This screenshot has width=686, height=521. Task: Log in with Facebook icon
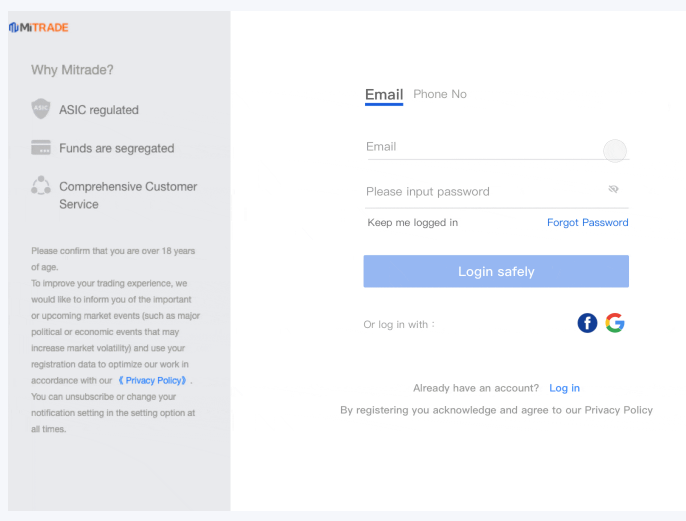(587, 323)
